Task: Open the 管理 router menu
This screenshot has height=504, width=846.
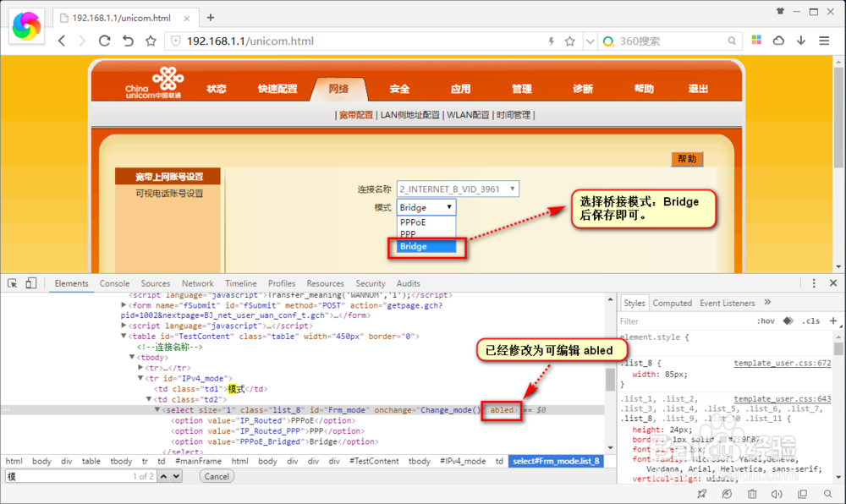Action: 521,89
